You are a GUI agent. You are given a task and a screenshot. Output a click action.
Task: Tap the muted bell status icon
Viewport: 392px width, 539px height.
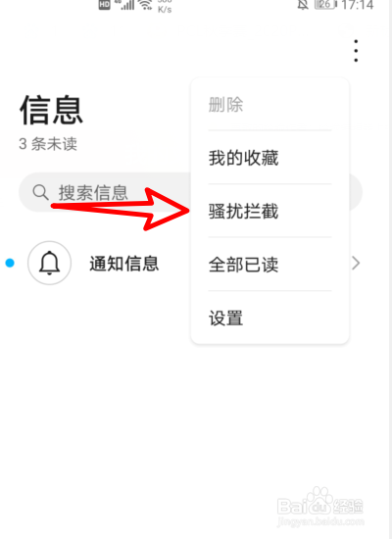[303, 5]
